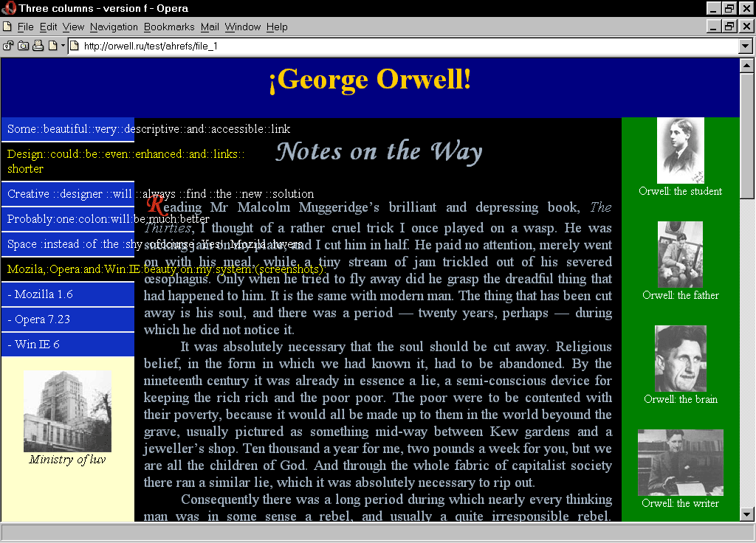Close the inner document via the menu-bar X
This screenshot has height=543, width=756.
pyautogui.click(x=747, y=26)
